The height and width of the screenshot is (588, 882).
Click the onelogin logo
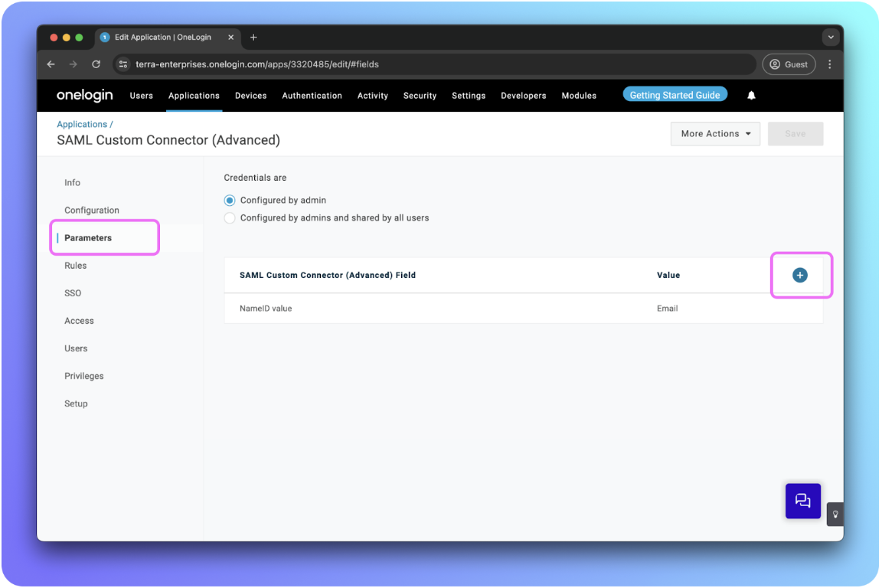(x=85, y=95)
